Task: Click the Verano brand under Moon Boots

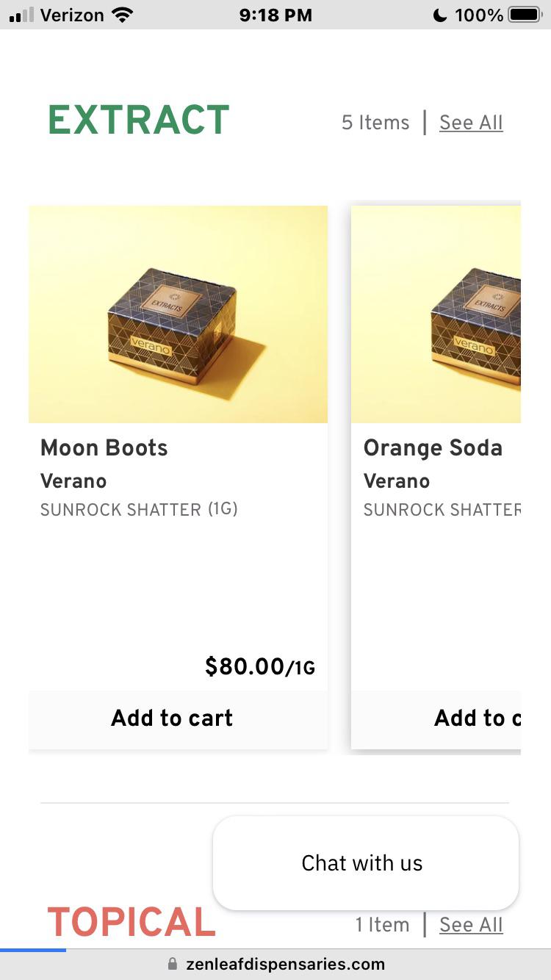Action: pos(73,481)
